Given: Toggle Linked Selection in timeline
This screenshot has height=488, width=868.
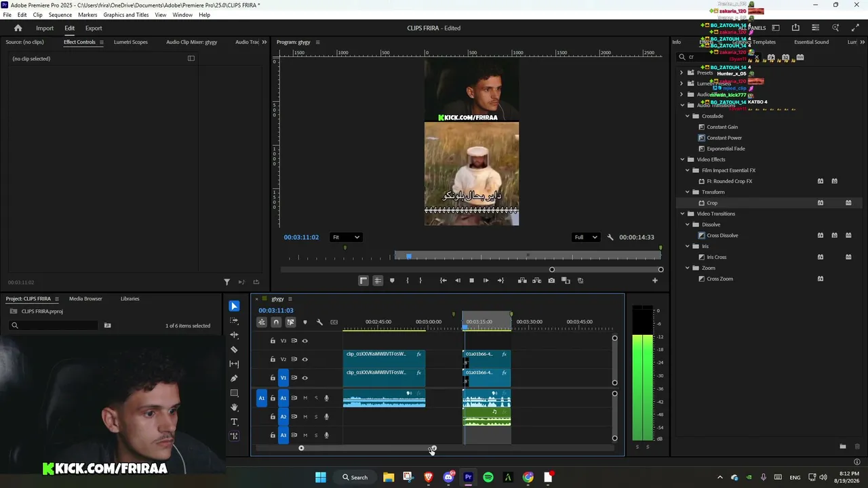Looking at the screenshot, I should [290, 322].
